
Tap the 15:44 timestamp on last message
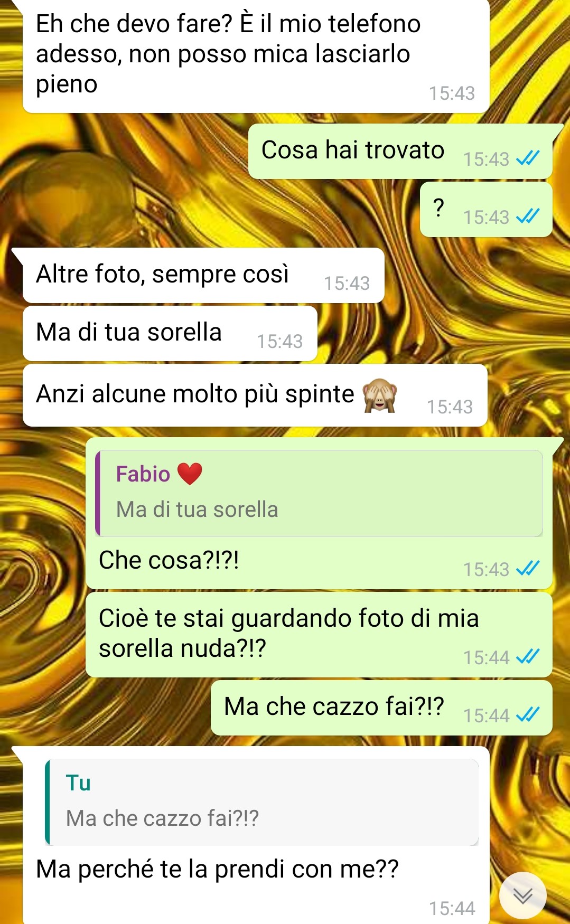[452, 908]
